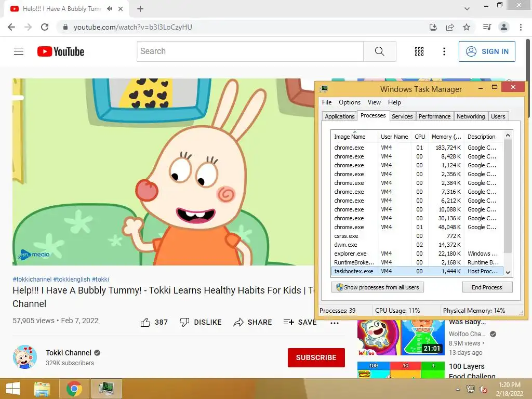Open the Options menu in Task Manager
Image resolution: width=532 pixels, height=399 pixels.
[350, 102]
